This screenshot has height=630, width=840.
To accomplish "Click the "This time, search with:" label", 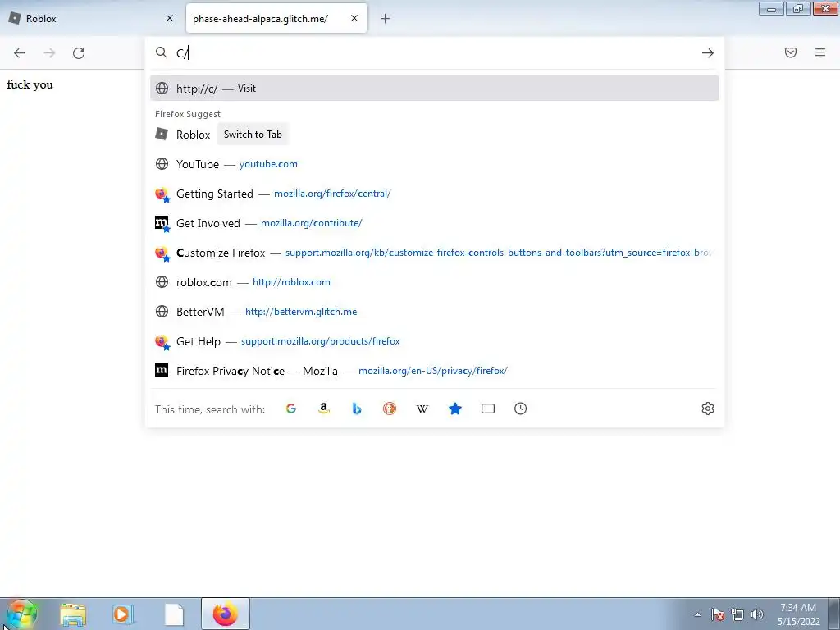I will (210, 409).
